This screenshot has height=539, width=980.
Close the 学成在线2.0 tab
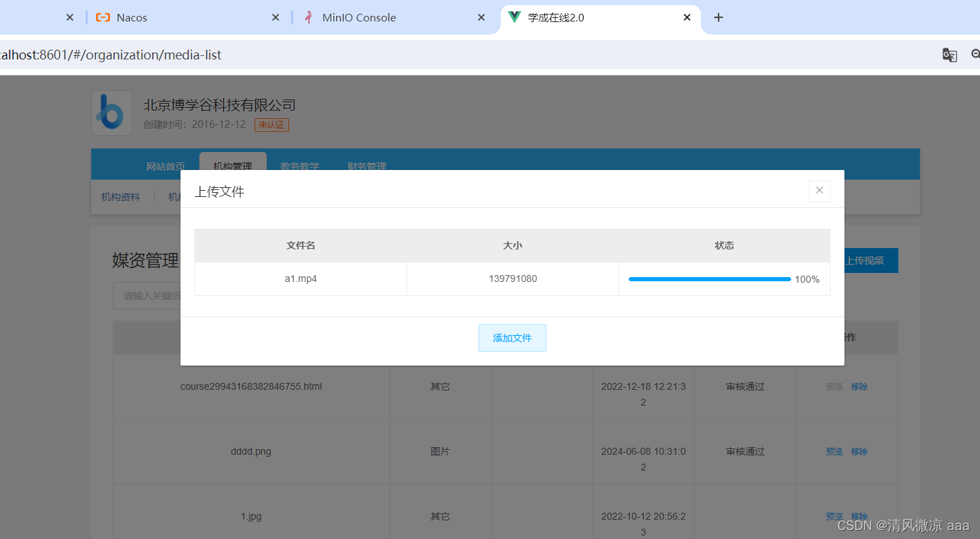pyautogui.click(x=687, y=17)
